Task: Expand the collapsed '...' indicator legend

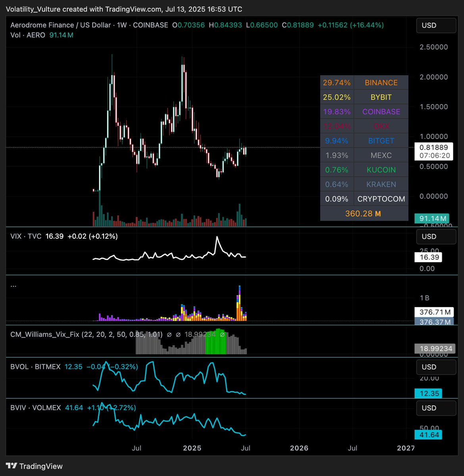Action: point(13,285)
